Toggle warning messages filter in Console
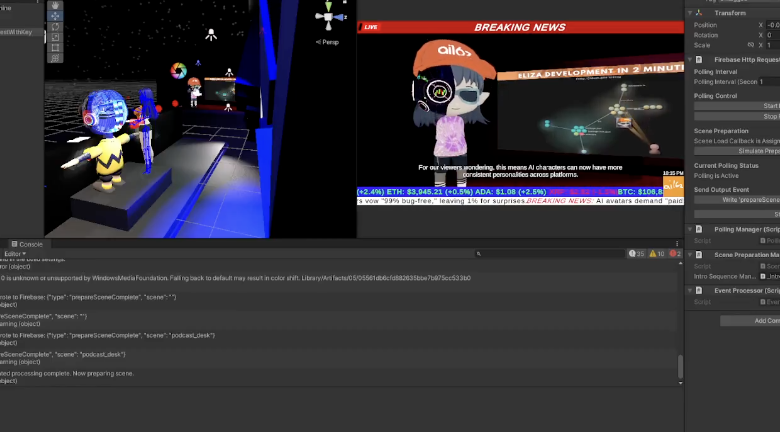This screenshot has width=780, height=432. [x=656, y=254]
